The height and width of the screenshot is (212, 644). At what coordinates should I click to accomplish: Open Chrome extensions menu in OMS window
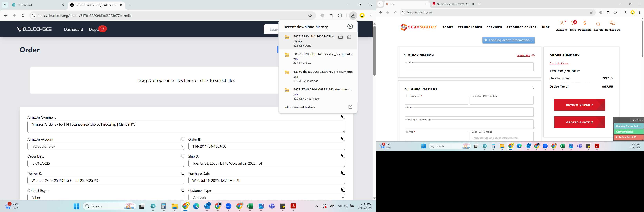pos(340,16)
